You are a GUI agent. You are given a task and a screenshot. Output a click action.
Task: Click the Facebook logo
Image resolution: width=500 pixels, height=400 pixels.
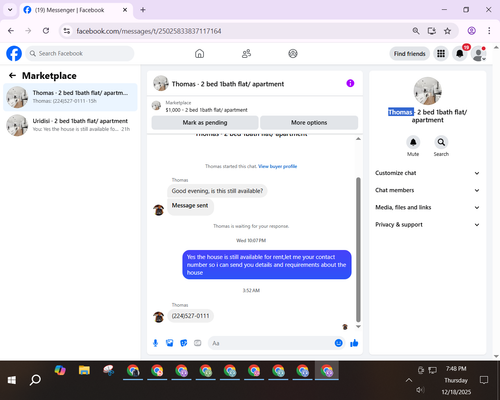(x=14, y=53)
